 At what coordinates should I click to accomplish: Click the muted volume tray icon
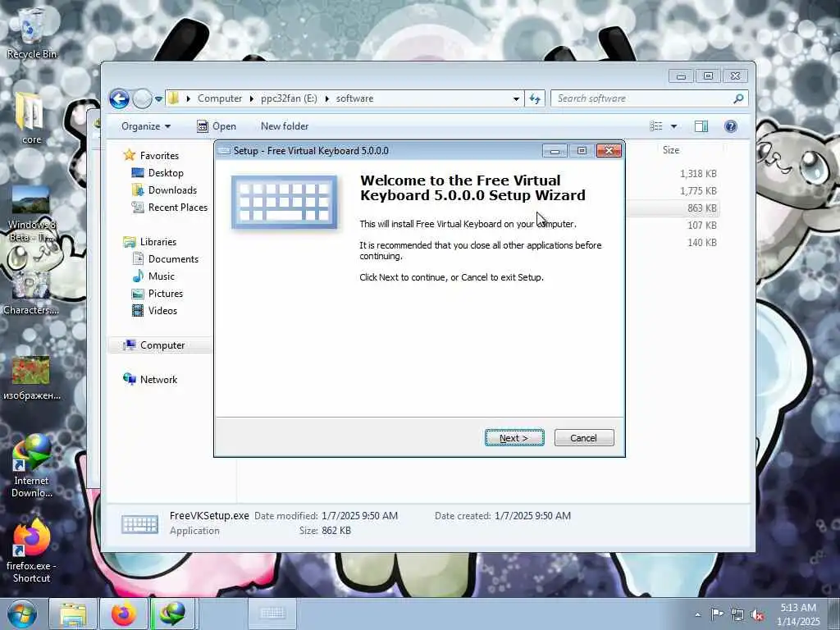[757, 615]
